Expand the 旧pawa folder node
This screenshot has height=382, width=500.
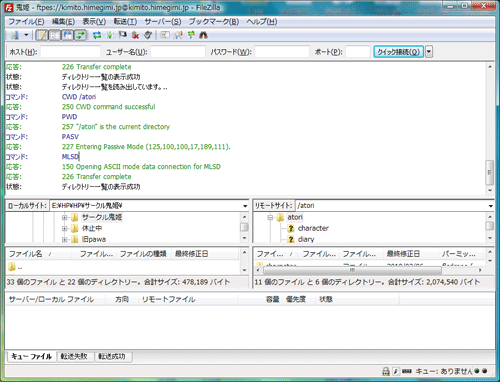[64, 239]
